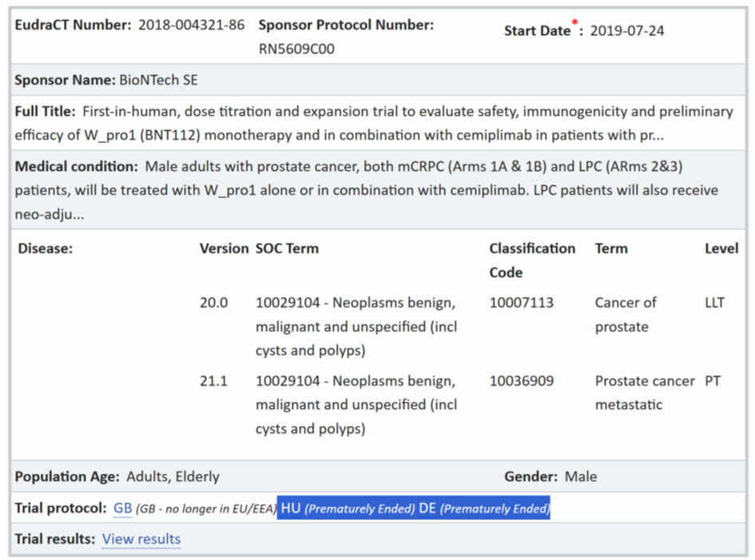Click the Sponsor Protocol Number label
Image resolution: width=755 pixels, height=560 pixels.
[346, 25]
